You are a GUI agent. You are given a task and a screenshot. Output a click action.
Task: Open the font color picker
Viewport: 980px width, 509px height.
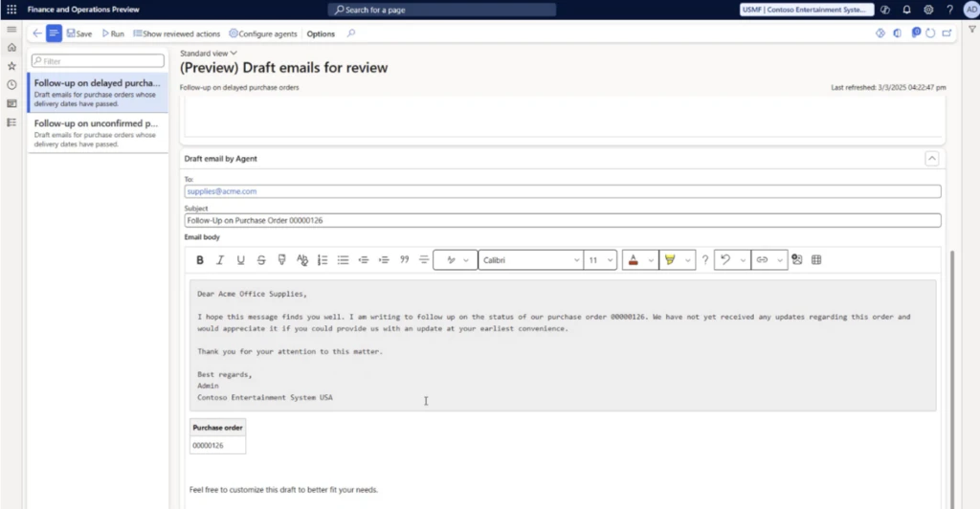pos(633,259)
